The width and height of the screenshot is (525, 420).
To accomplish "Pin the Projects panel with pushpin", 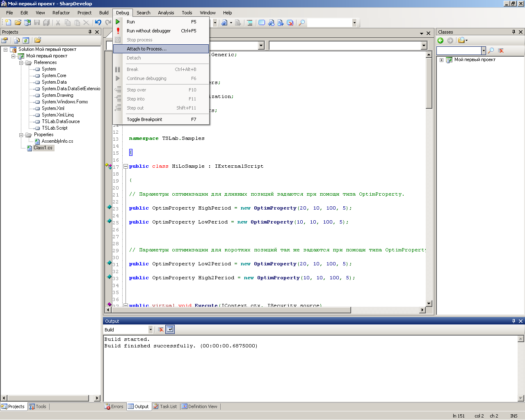I will tap(90, 32).
